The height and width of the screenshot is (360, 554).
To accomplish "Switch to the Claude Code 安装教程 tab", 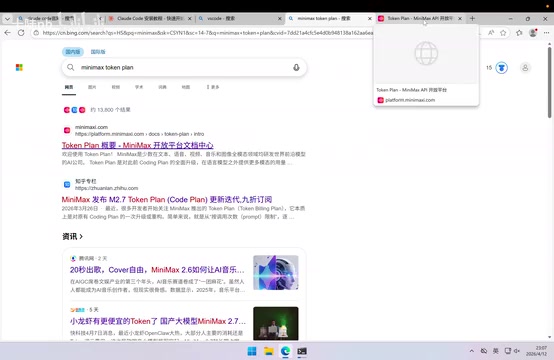I will pyautogui.click(x=149, y=18).
